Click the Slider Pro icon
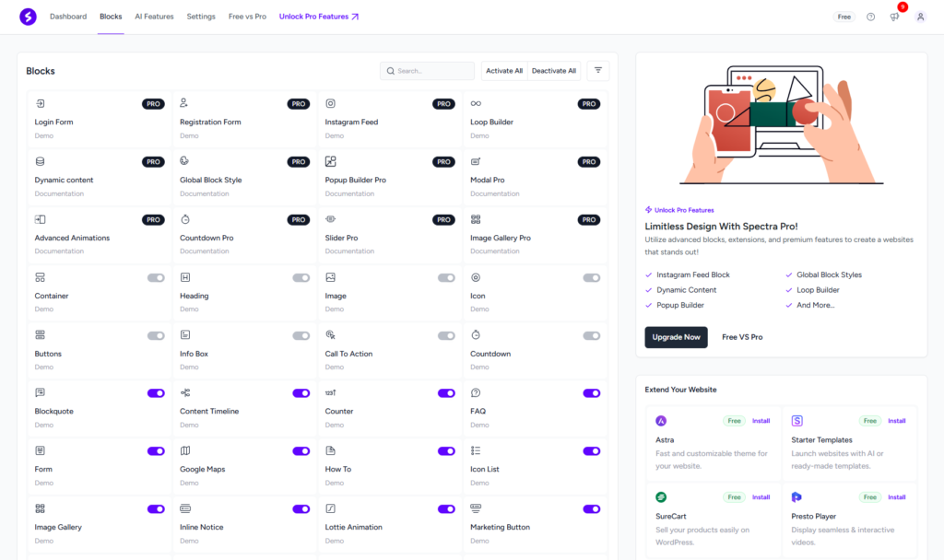 point(331,219)
